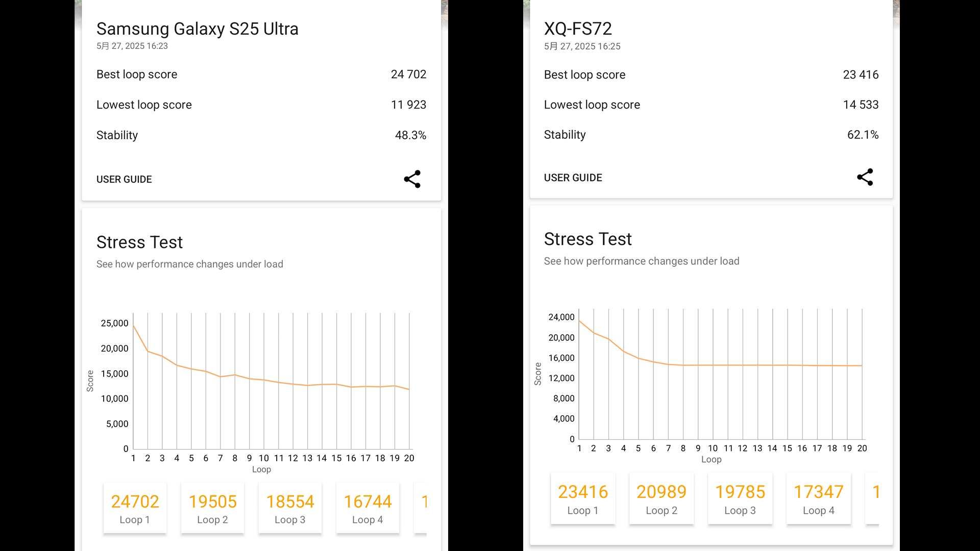Click the Best loop score value 23 416

tap(861, 75)
